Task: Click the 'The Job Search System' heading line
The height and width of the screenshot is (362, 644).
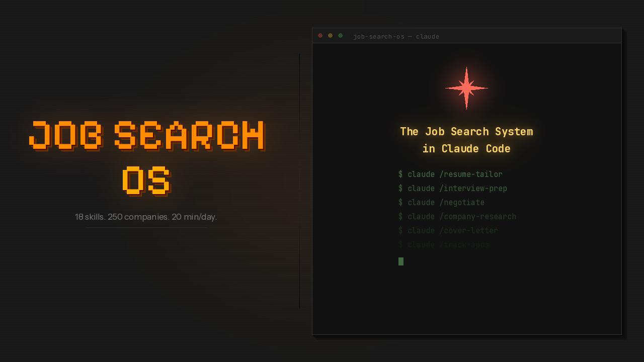Action: tap(466, 132)
